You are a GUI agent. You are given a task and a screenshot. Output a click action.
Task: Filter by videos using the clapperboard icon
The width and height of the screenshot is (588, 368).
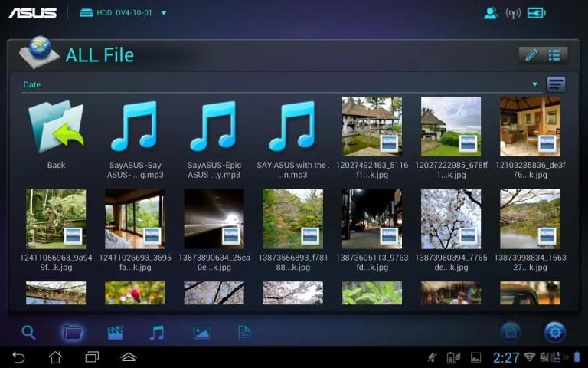115,332
